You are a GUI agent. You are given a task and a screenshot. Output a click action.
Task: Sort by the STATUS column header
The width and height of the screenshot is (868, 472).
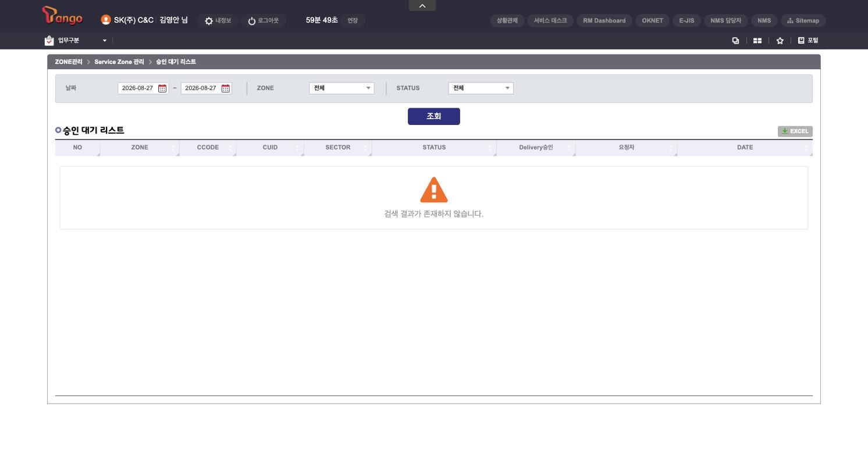click(434, 148)
